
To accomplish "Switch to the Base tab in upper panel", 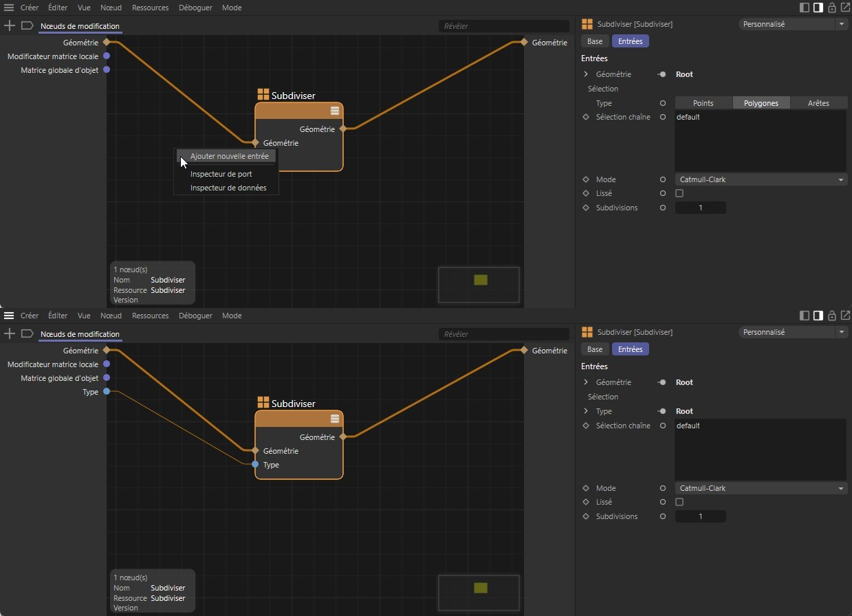I will (x=595, y=41).
